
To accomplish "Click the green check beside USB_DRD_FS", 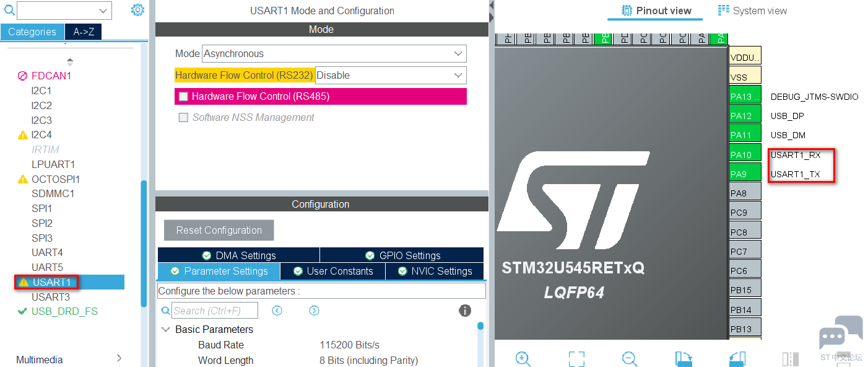I will click(23, 311).
